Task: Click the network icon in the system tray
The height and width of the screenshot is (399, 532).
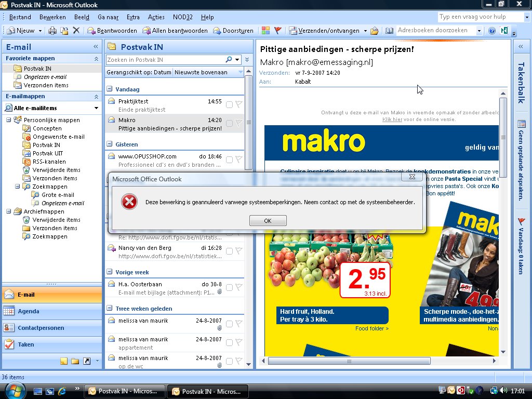Action: click(494, 391)
